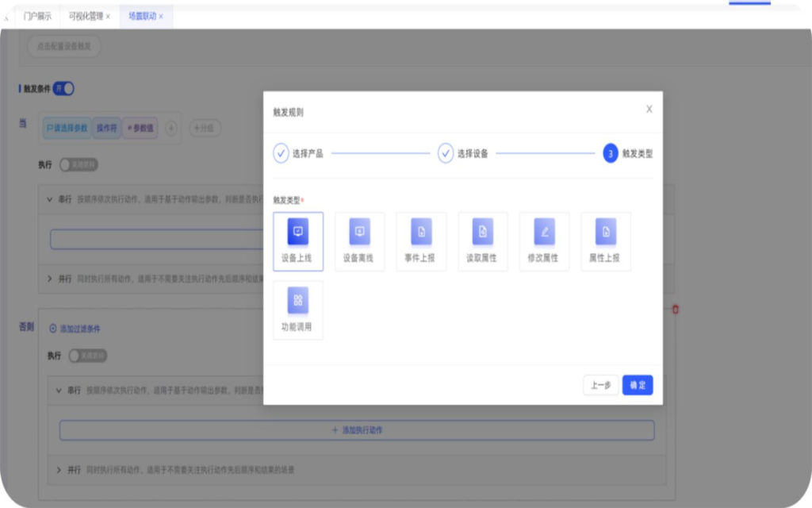Collapse the upper 串行 section

point(50,199)
